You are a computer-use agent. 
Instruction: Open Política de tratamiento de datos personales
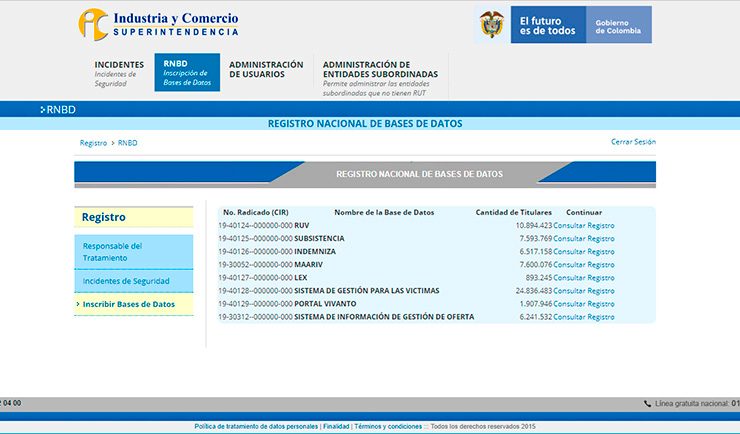click(256, 426)
